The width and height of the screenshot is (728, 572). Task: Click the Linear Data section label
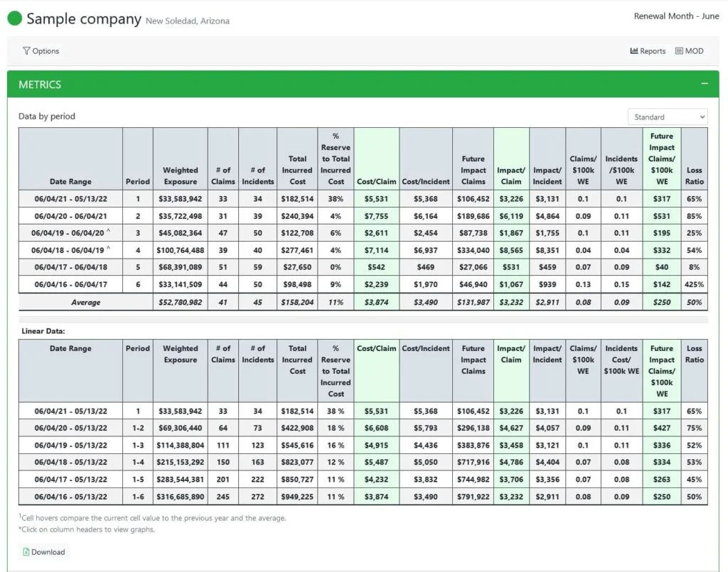point(43,331)
